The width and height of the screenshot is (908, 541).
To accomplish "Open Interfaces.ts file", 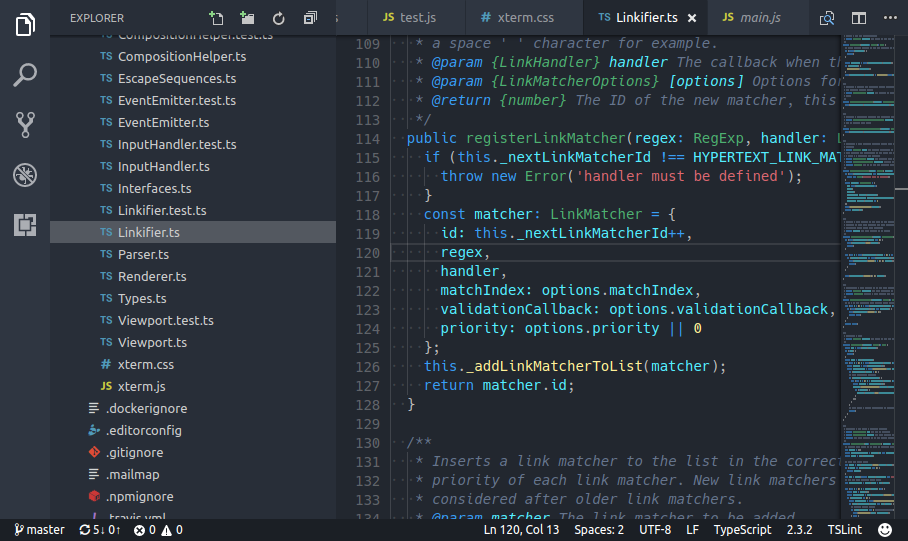I will click(x=193, y=188).
